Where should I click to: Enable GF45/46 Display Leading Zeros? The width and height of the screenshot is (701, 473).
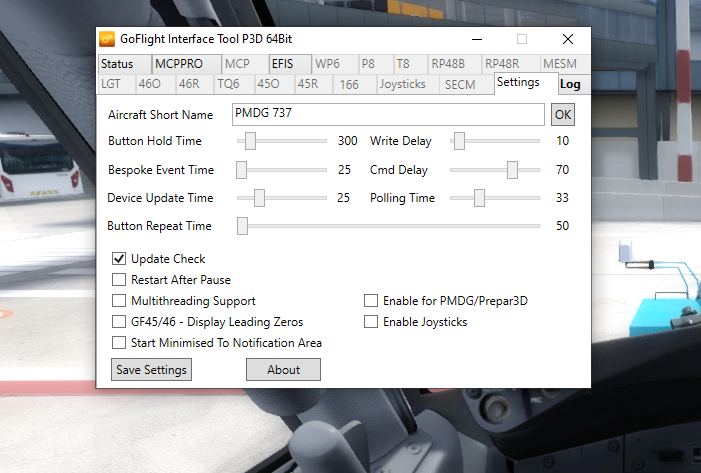click(119, 322)
